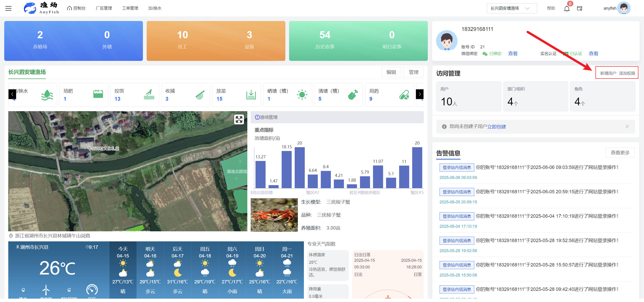
Task: Click the notification bell icon
Action: (566, 9)
